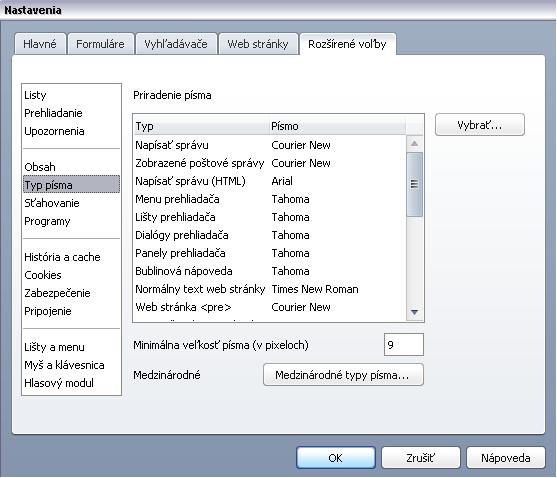Select Normálny text web stránky row

click(270, 289)
